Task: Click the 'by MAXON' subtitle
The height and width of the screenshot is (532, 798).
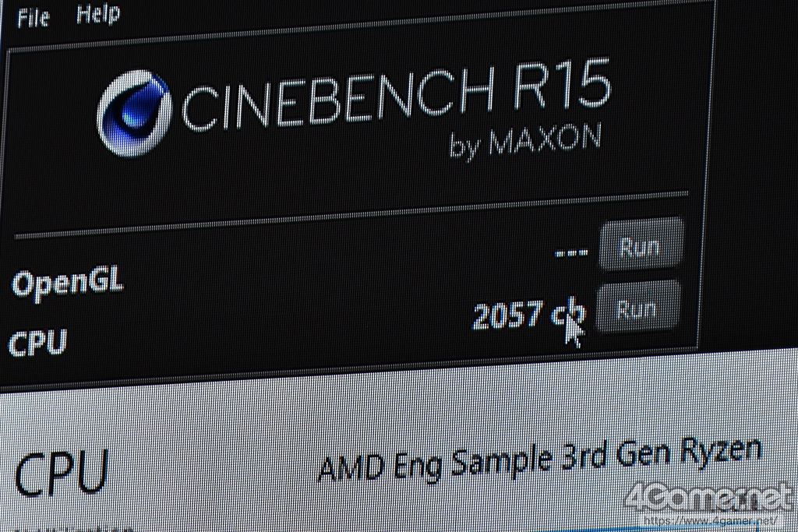Action: (525, 140)
